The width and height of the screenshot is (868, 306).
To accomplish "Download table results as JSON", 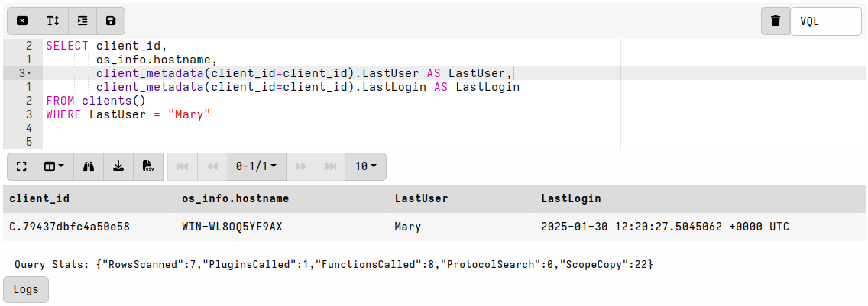I will 118,166.
